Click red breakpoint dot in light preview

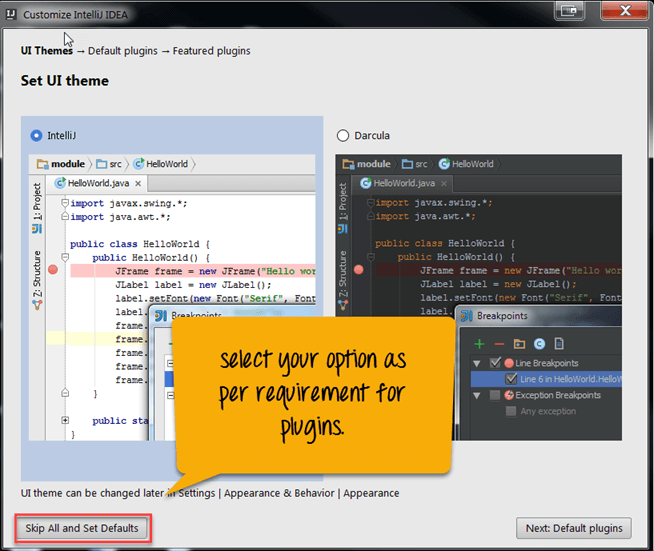click(x=53, y=270)
